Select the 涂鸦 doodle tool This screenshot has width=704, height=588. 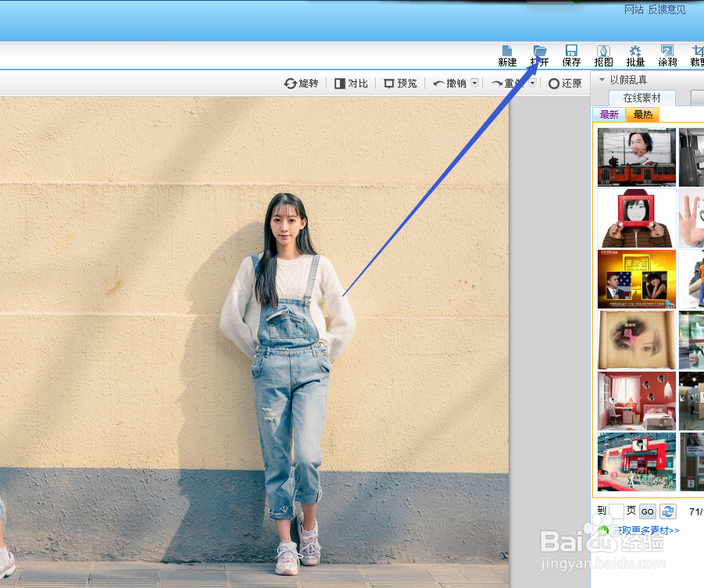[667, 55]
